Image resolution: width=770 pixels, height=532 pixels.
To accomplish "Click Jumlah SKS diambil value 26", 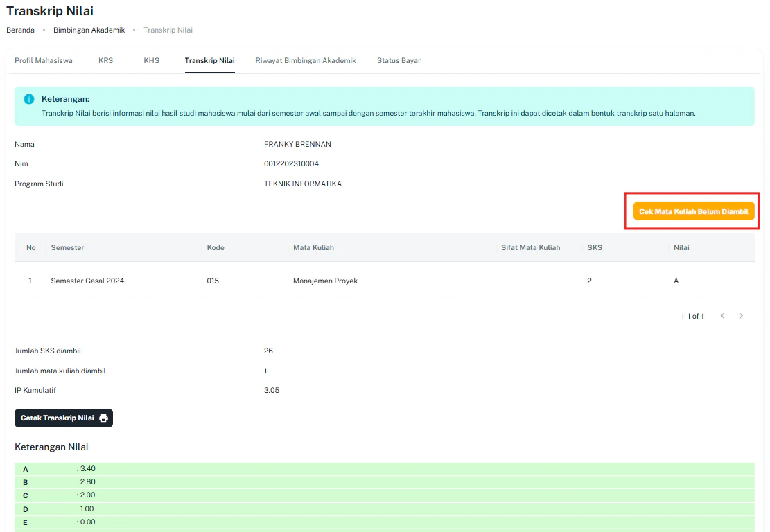I will (x=269, y=351).
